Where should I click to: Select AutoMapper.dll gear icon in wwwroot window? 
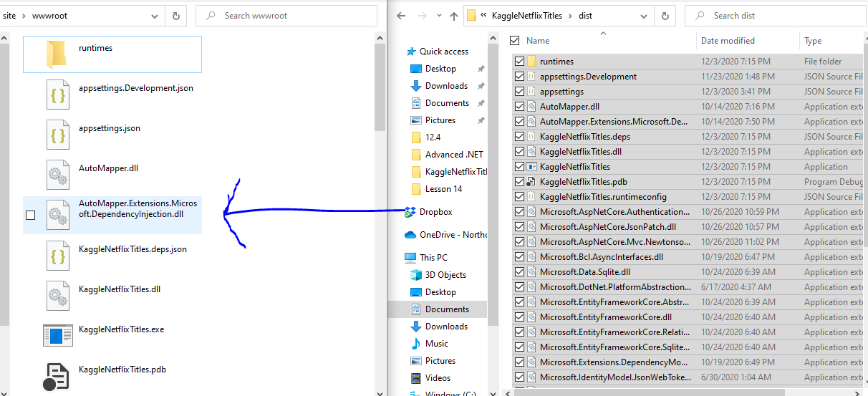tap(58, 175)
